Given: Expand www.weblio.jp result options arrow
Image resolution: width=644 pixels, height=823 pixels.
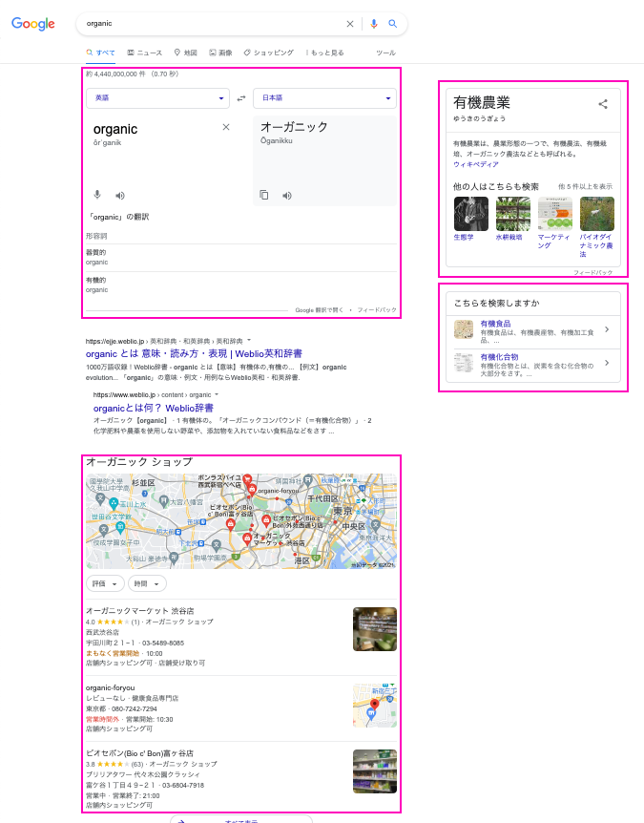Looking at the screenshot, I should [217, 394].
